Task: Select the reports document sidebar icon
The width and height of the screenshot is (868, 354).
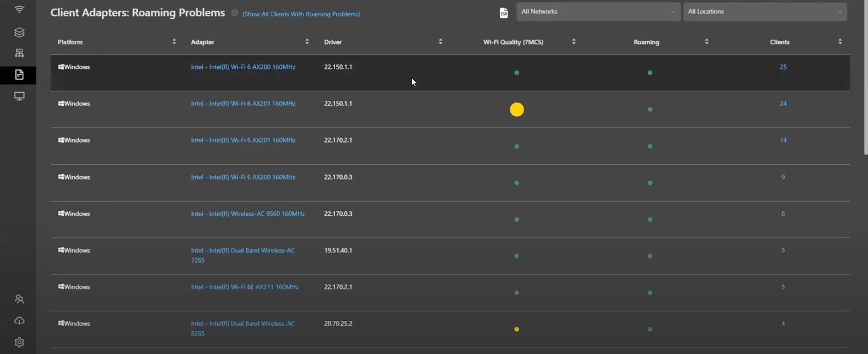Action: point(19,75)
